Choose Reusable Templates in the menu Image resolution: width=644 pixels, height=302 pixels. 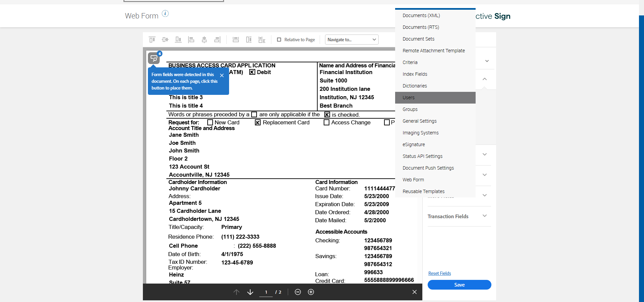pyautogui.click(x=424, y=191)
